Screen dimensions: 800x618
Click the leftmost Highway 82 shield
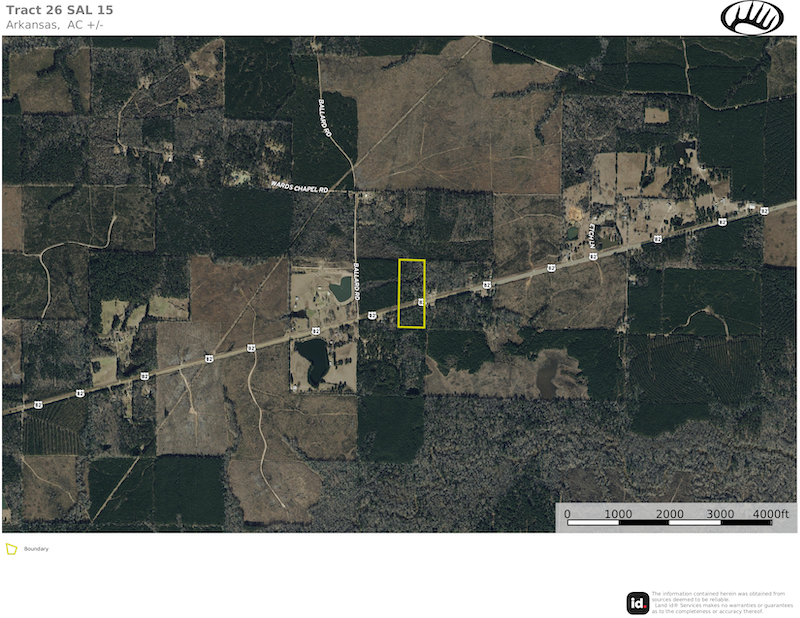point(38,405)
